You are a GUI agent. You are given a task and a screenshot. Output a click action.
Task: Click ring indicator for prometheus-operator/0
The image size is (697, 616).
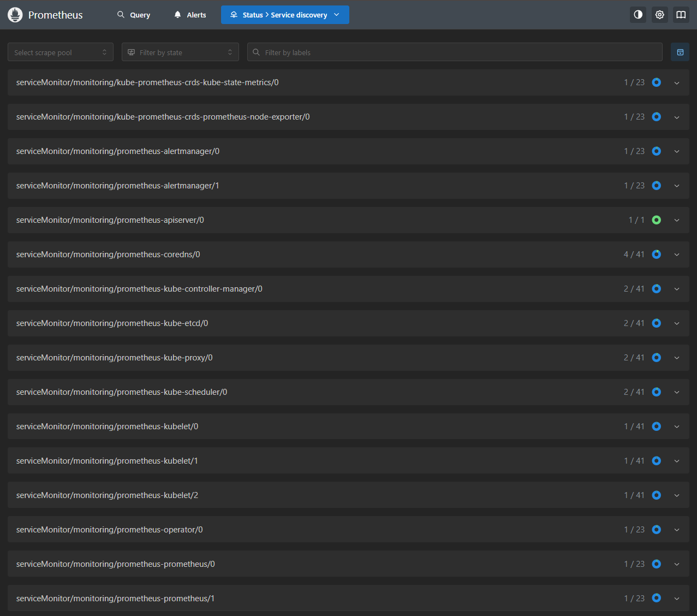tap(657, 530)
